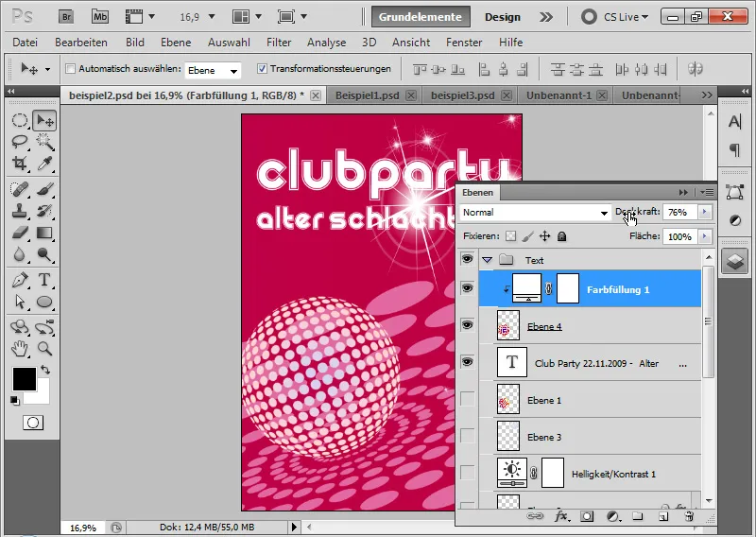Switch to the beispiel3.psd tab
Viewport: 756px width, 537px height.
[x=462, y=95]
